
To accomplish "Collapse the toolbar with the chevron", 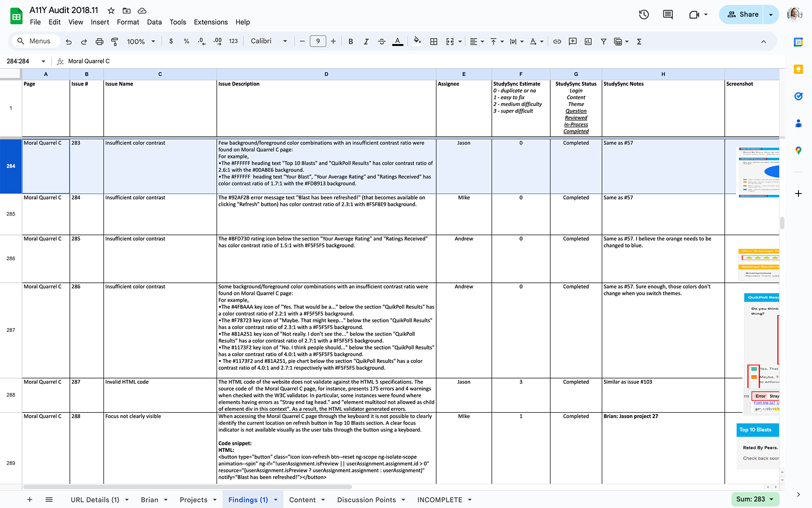I will click(764, 42).
